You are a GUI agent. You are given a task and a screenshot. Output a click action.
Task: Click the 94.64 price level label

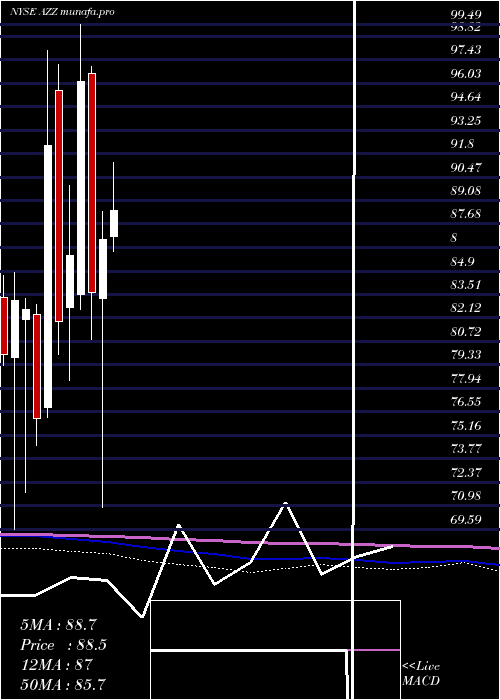[466, 97]
